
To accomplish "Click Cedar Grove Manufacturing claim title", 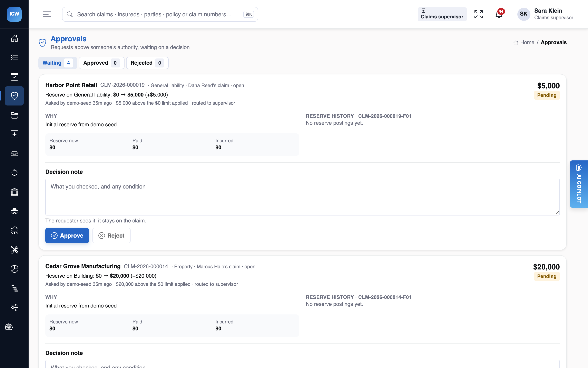I will click(83, 266).
